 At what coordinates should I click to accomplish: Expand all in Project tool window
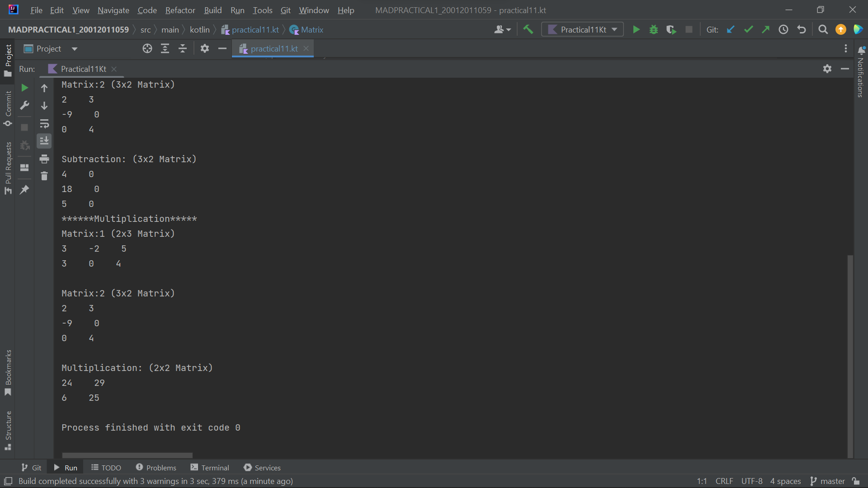point(165,49)
